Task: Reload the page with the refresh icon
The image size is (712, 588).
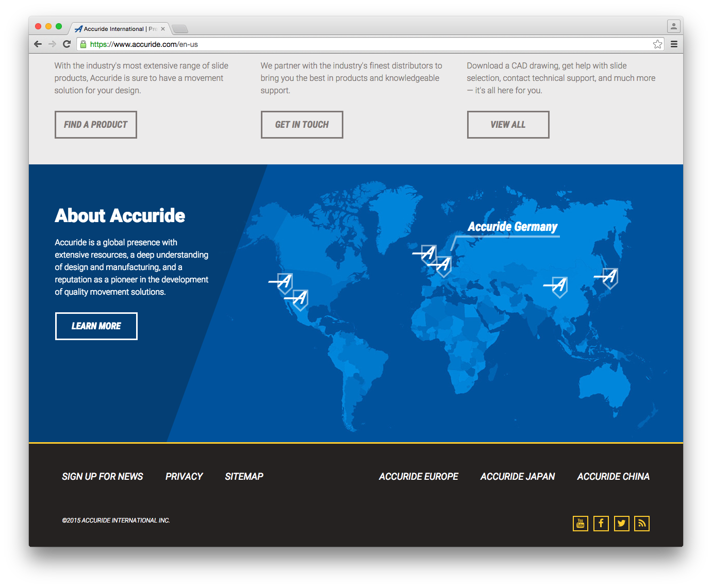Action: pyautogui.click(x=67, y=44)
